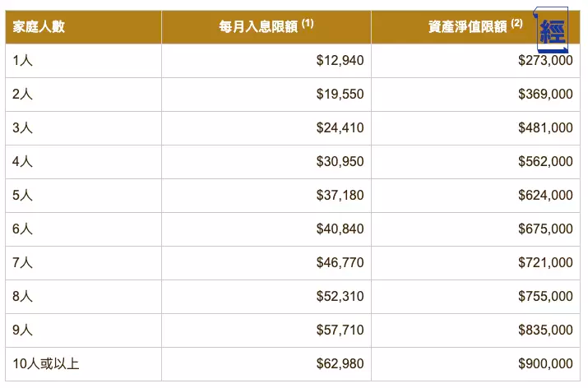Click the blue 經 logo icon
588x388 pixels.
click(x=552, y=30)
